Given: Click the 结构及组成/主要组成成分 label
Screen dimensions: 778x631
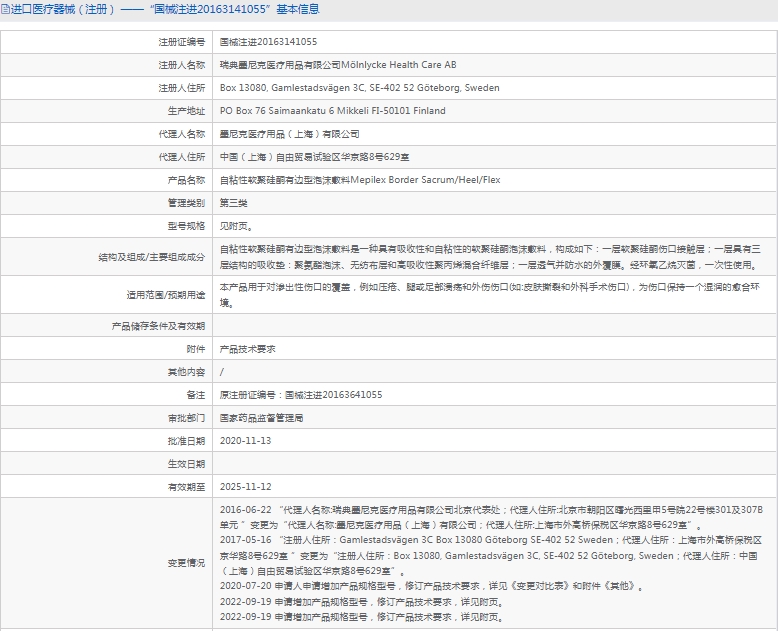Looking at the screenshot, I should pyautogui.click(x=151, y=257).
